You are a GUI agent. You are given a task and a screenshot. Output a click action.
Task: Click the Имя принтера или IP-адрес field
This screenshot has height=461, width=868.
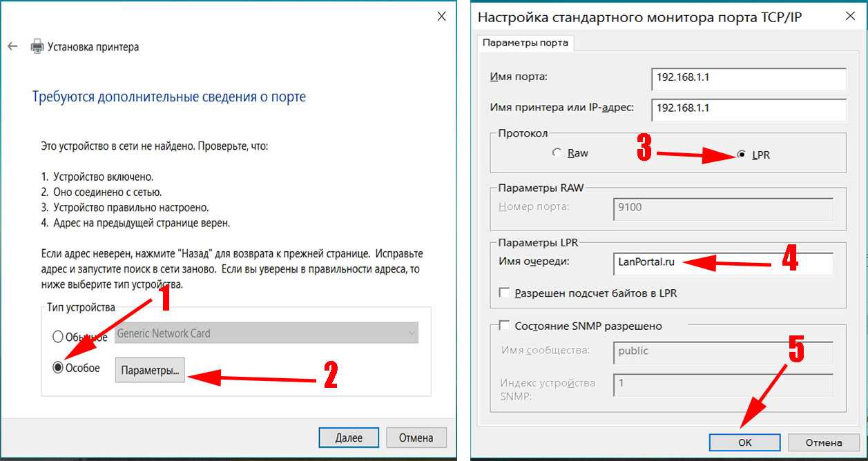click(749, 108)
